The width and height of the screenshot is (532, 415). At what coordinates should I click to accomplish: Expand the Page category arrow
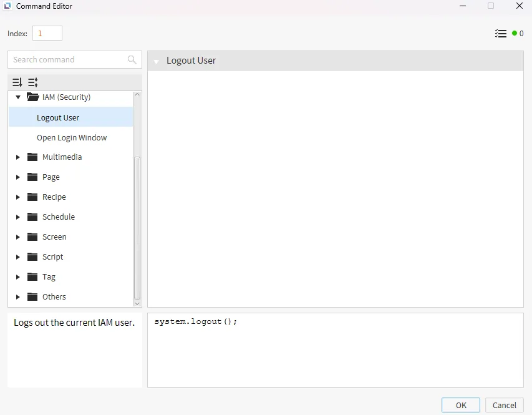pos(18,177)
